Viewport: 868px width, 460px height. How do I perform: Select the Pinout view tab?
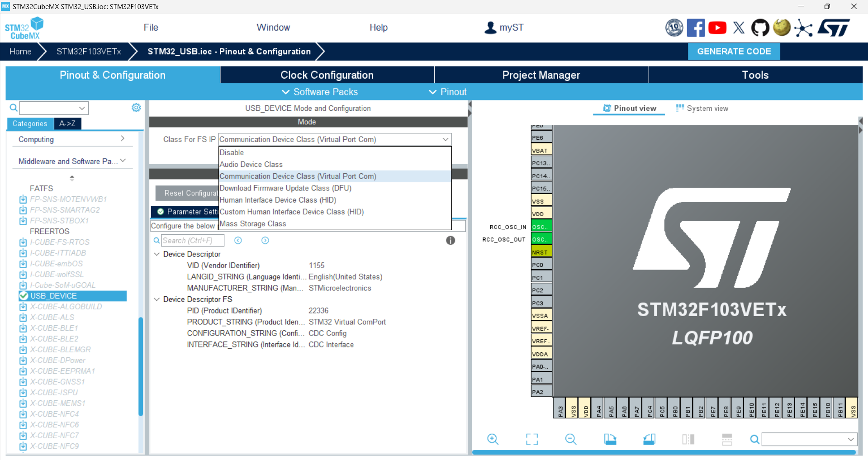[629, 108]
